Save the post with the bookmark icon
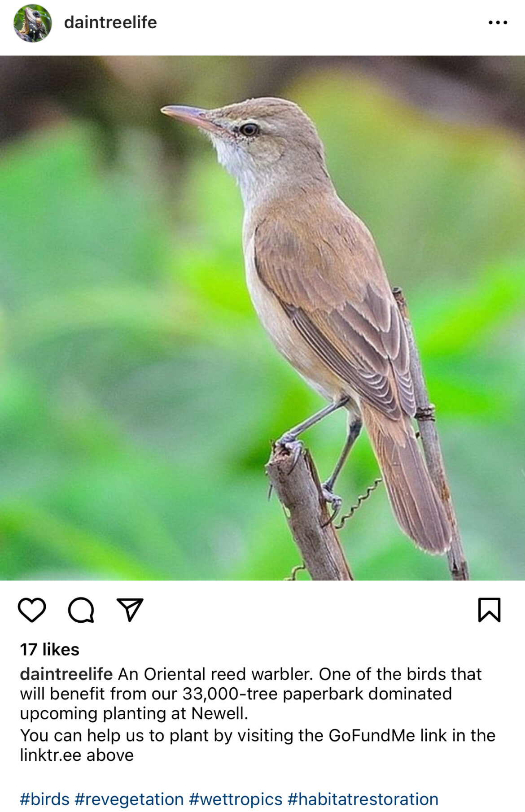 [x=489, y=610]
